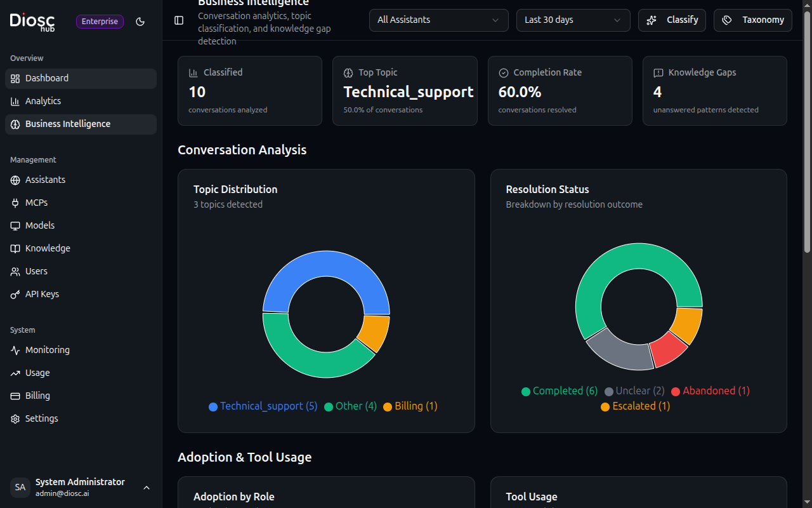Navigate to the Billing section

pyautogui.click(x=37, y=396)
